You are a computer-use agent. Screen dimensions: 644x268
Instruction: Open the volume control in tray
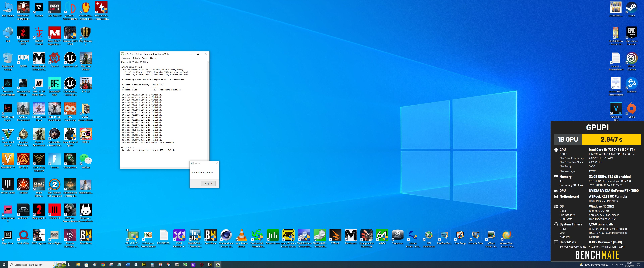[616, 265]
